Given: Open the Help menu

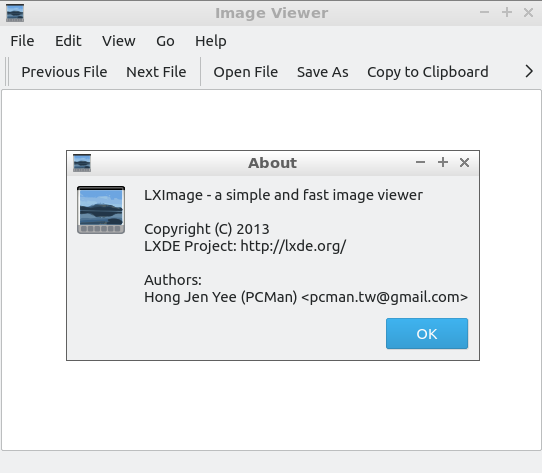Looking at the screenshot, I should (x=211, y=41).
